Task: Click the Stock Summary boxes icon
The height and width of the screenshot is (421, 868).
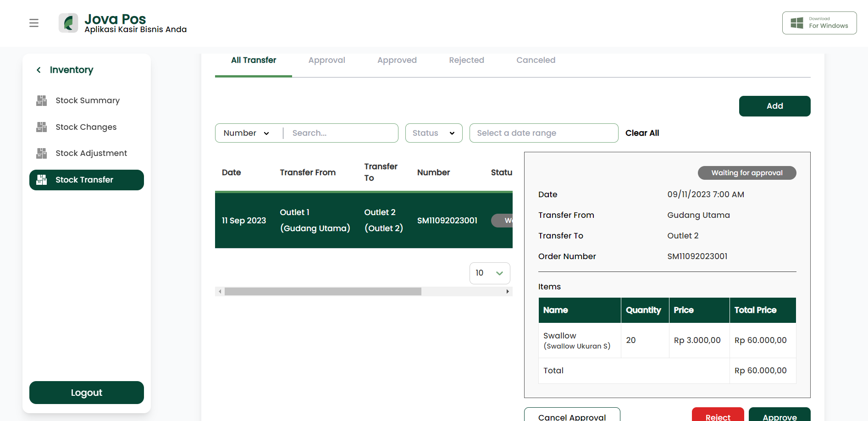Action: click(x=42, y=100)
